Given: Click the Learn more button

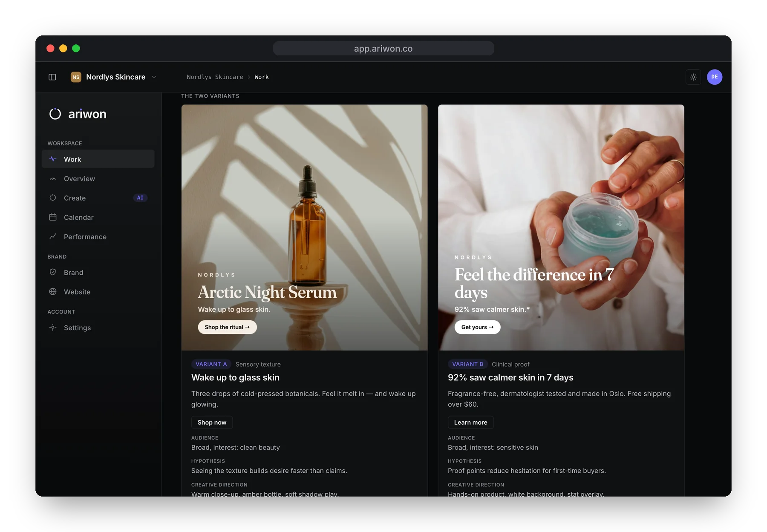Looking at the screenshot, I should point(470,423).
